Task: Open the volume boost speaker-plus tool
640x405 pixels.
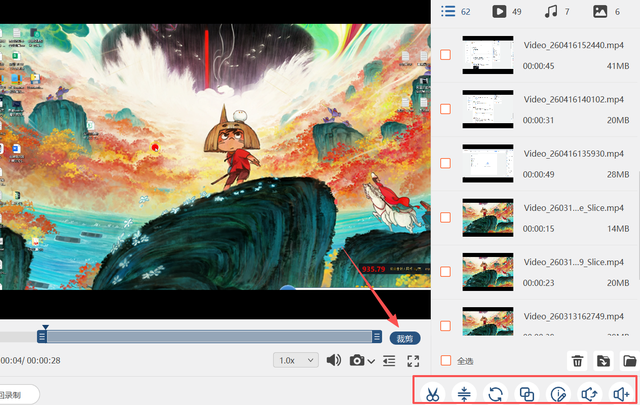Action: click(621, 394)
